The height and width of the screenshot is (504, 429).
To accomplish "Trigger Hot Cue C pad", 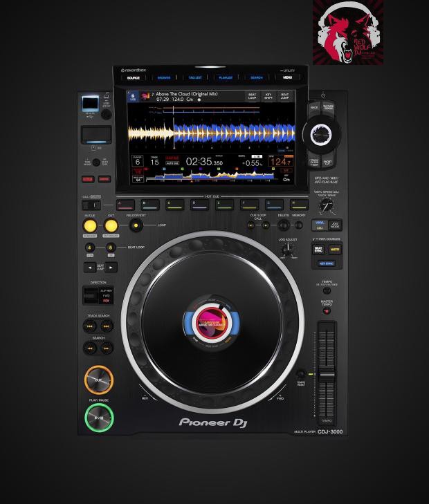I will 175,205.
